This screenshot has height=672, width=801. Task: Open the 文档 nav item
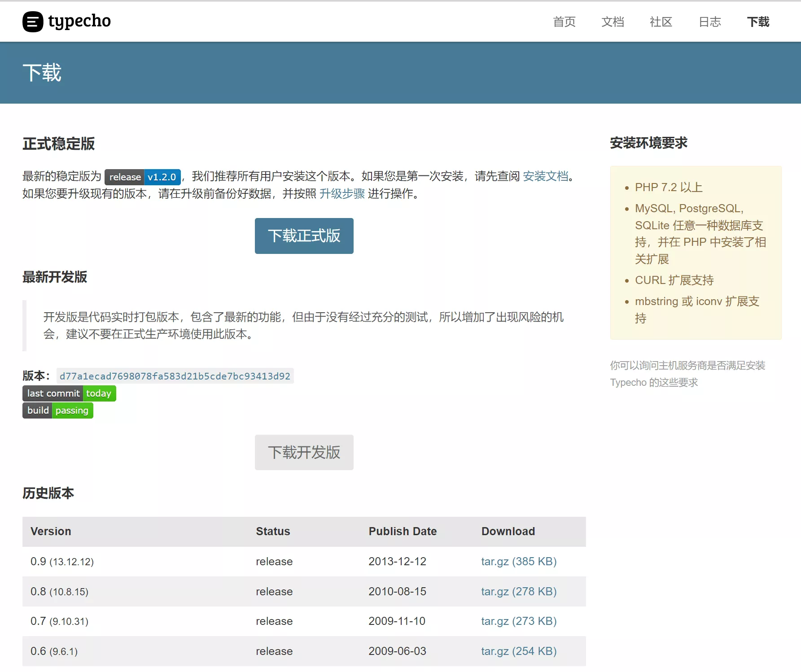[613, 22]
